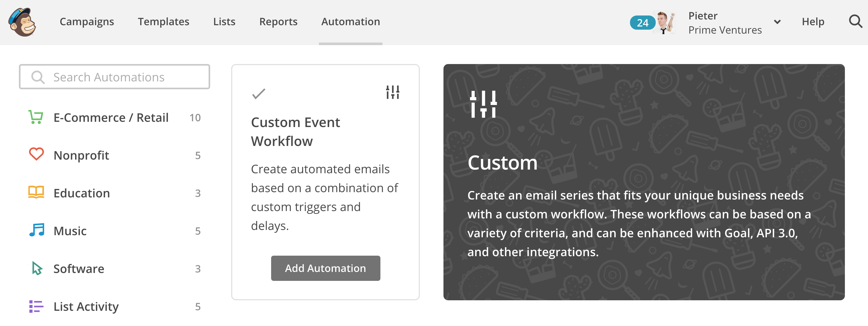The image size is (868, 326).
Task: Click the Music note icon
Action: point(37,230)
